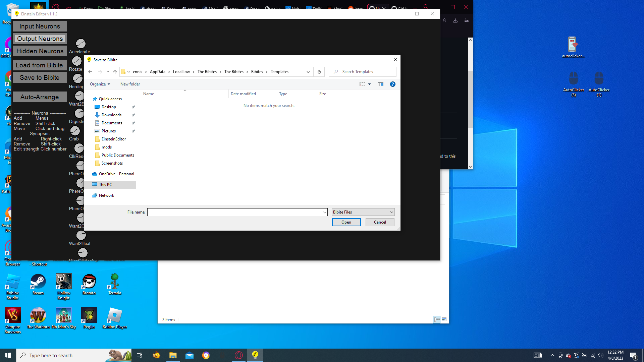Viewport: 644px width, 362px height.
Task: Select The Warhorn desktop icon
Action: [x=38, y=318]
